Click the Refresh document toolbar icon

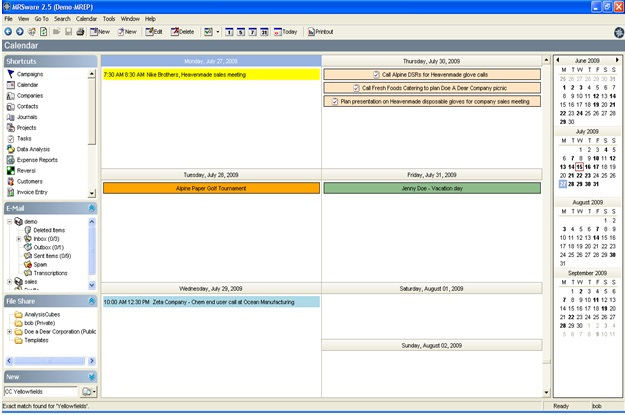pyautogui.click(x=43, y=31)
